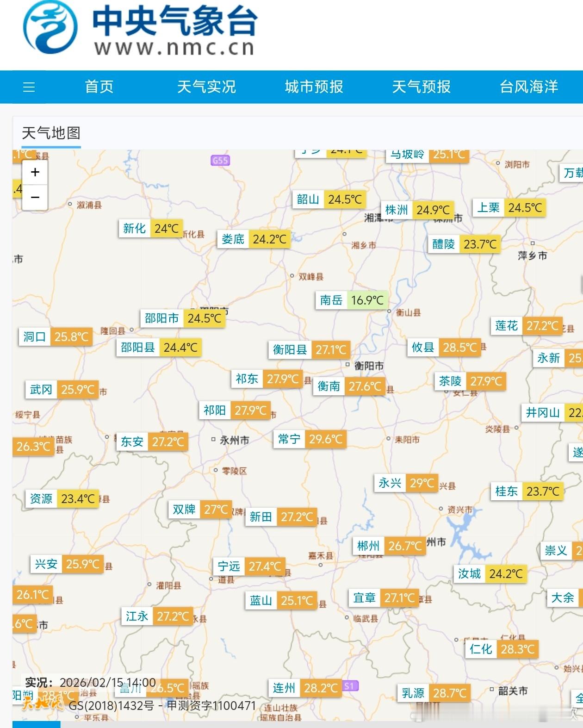Click the 中央气象台 logo

click(140, 29)
